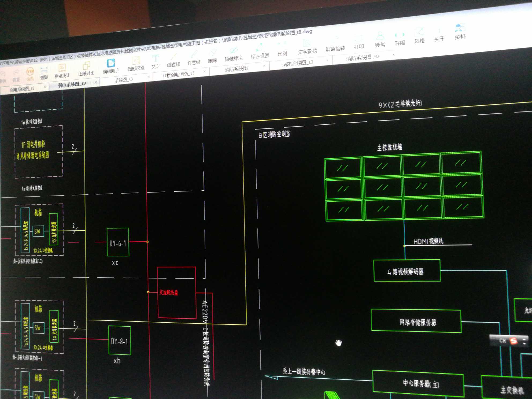Click the xb label under DY-8-1

117,361
